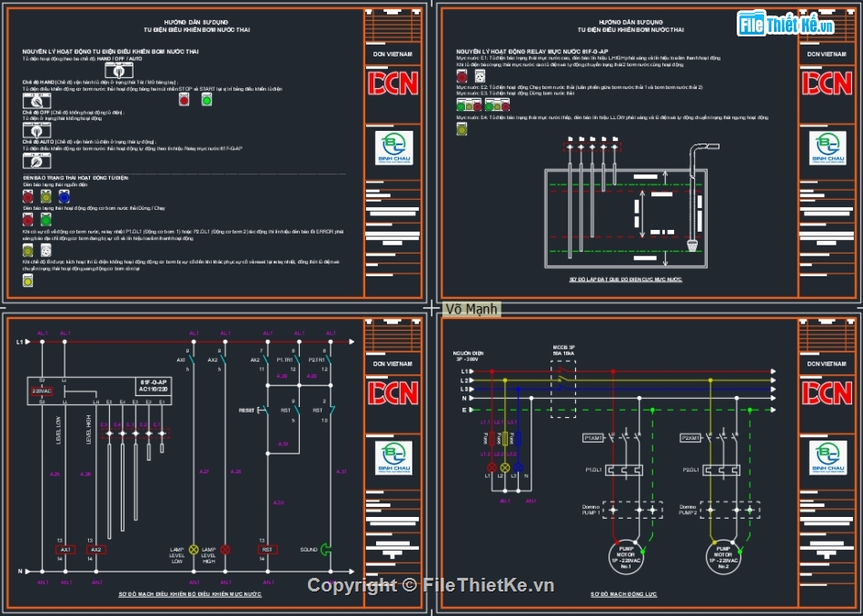Click the 'SƠ ĐỒ MẠCH ĐỘNG LỰC' title
Viewport: 863px width, 616px height.
623,594
